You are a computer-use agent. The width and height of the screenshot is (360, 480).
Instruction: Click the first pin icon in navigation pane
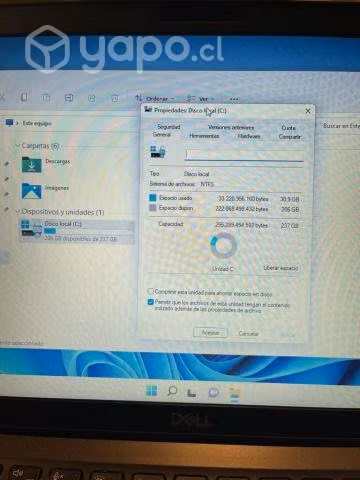(x=6, y=163)
